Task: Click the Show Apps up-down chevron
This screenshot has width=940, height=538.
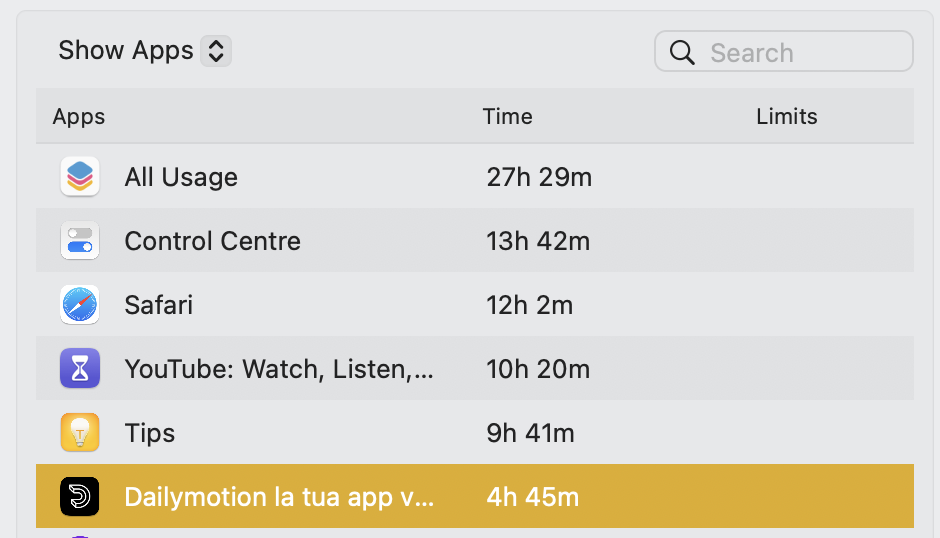Action: pyautogui.click(x=216, y=50)
